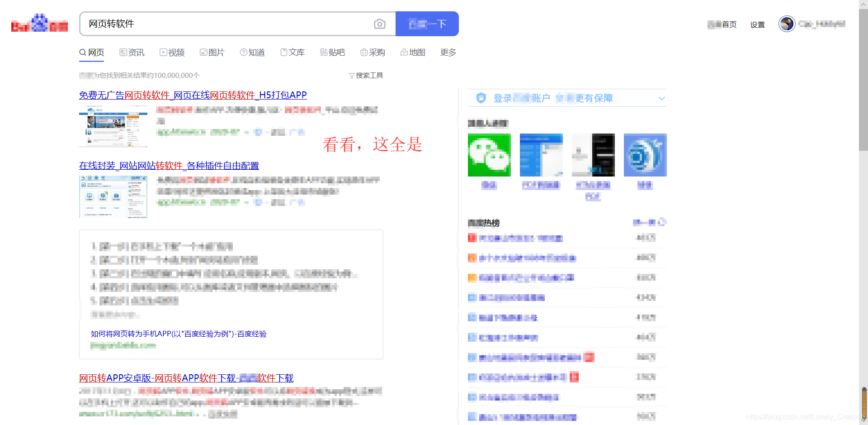This screenshot has width=868, height=425.
Task: Expand the 更多 menu
Action: pyautogui.click(x=448, y=53)
